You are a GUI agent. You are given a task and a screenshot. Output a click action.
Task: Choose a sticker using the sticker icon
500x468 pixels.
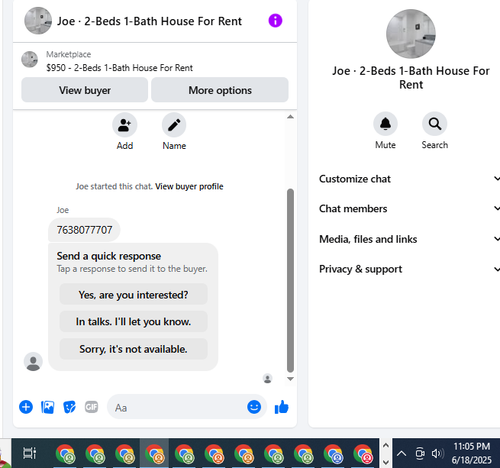[x=69, y=407]
